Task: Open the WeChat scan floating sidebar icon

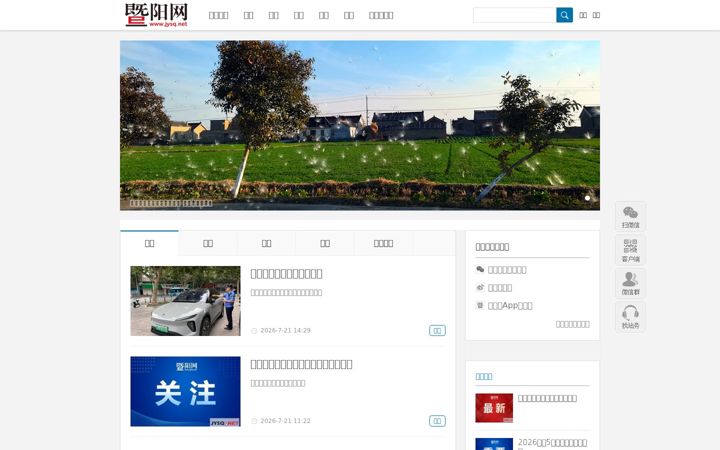Action: point(630,216)
